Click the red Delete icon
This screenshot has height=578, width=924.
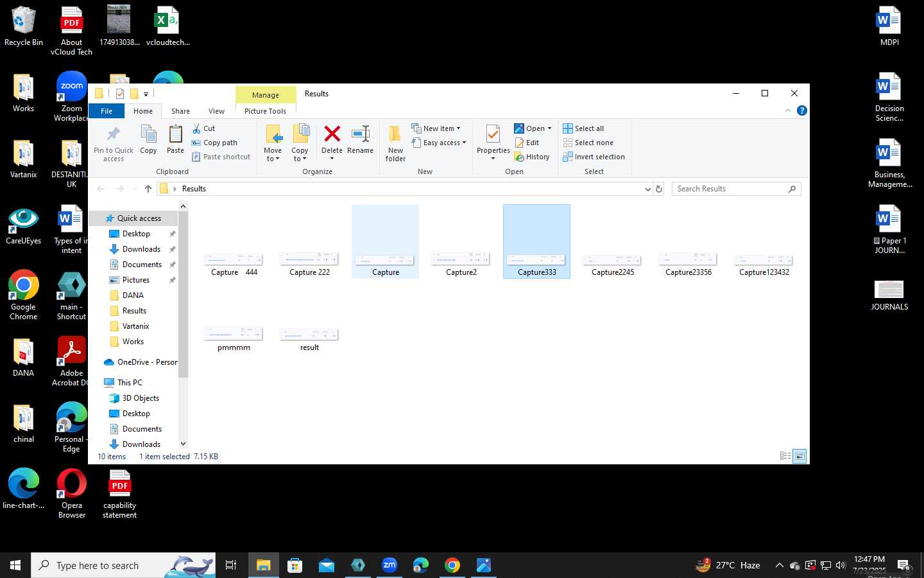pyautogui.click(x=332, y=134)
